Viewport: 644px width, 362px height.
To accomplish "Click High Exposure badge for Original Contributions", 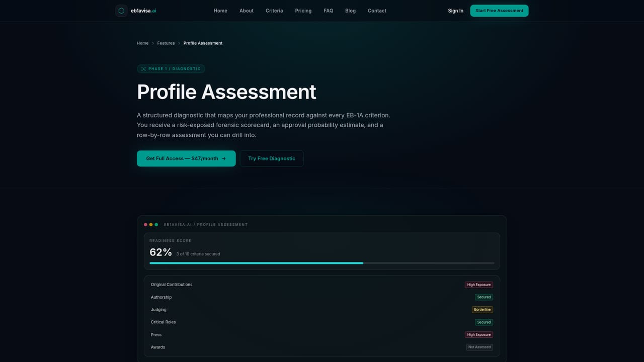I will pyautogui.click(x=479, y=285).
